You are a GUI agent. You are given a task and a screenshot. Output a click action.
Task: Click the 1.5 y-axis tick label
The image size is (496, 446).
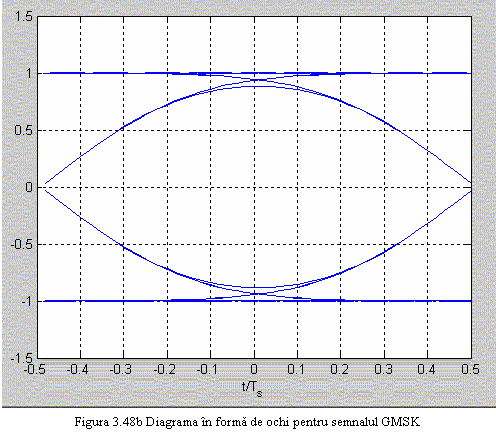24,16
